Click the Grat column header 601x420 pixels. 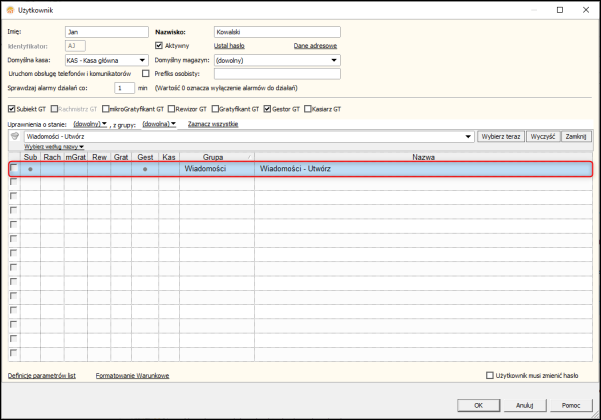click(121, 157)
